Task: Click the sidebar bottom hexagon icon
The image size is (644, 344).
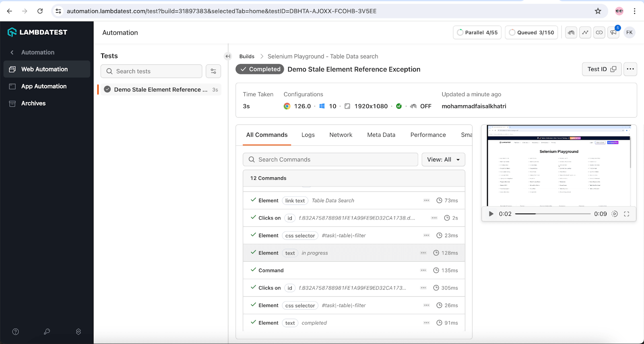Action: coord(78,332)
